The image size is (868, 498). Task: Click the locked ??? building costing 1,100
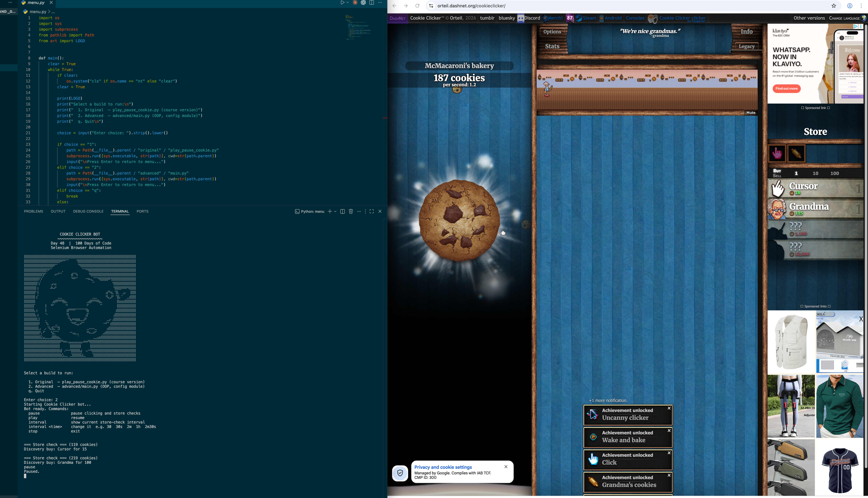coord(816,230)
